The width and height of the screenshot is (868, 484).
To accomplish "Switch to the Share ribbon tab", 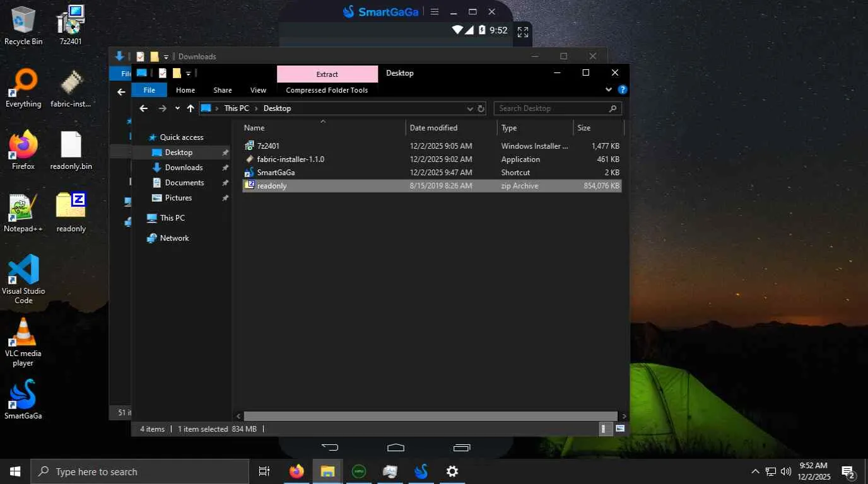I will [x=223, y=90].
